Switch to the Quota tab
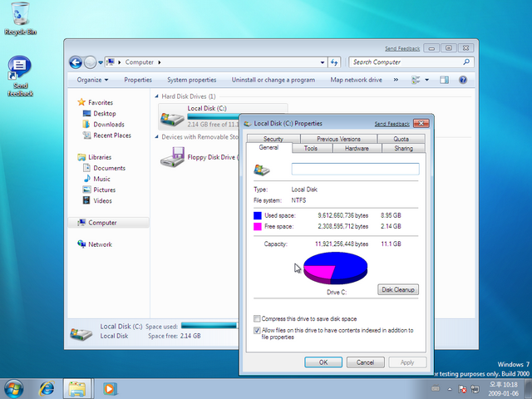 pos(401,139)
